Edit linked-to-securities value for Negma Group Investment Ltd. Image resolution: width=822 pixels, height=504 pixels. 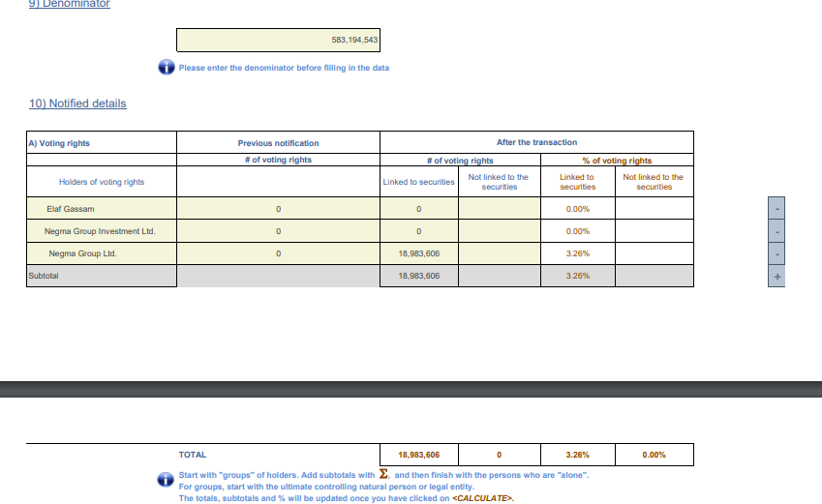[x=419, y=231]
